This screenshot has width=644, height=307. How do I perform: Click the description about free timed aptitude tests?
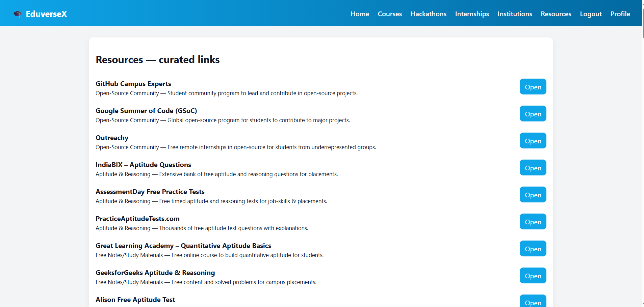point(211,201)
